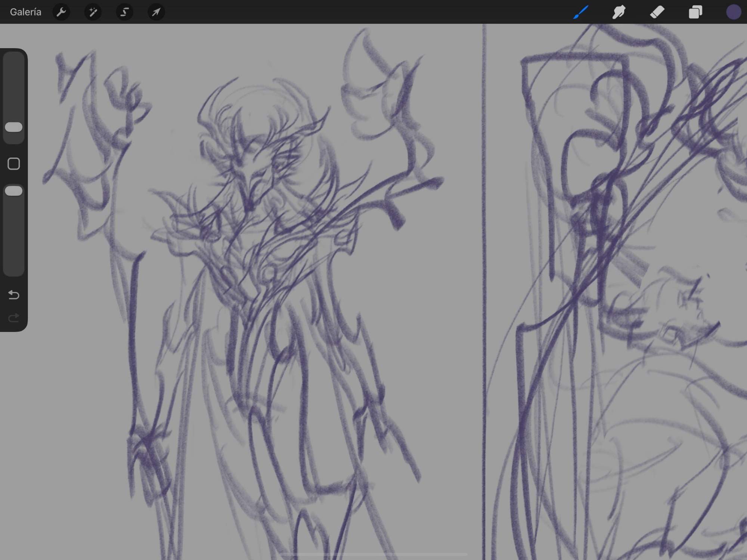747x560 pixels.
Task: Redo with the grayed redo arrow
Action: click(x=14, y=318)
